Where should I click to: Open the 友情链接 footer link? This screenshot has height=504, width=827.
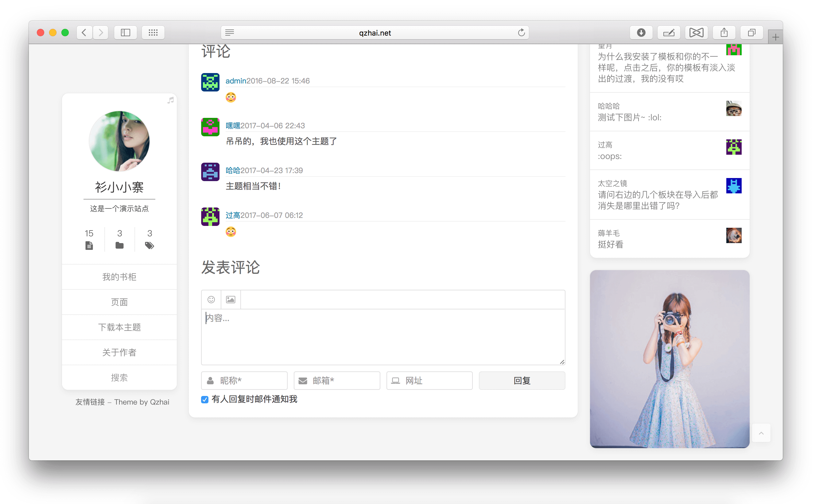pyautogui.click(x=90, y=402)
